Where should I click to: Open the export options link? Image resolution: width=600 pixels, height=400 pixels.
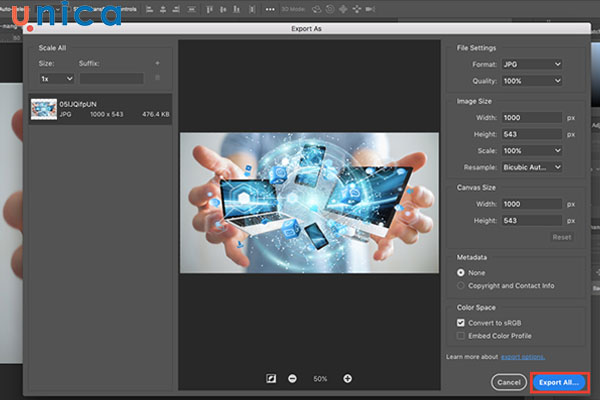[x=523, y=356]
